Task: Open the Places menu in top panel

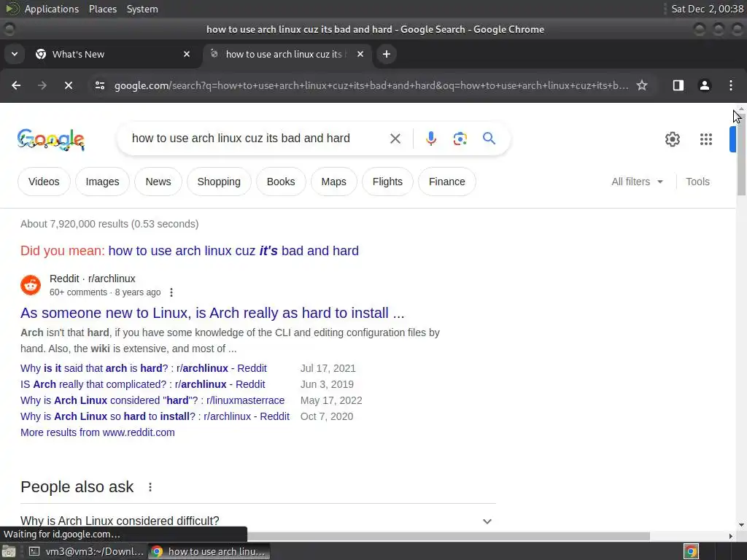Action: [x=103, y=9]
